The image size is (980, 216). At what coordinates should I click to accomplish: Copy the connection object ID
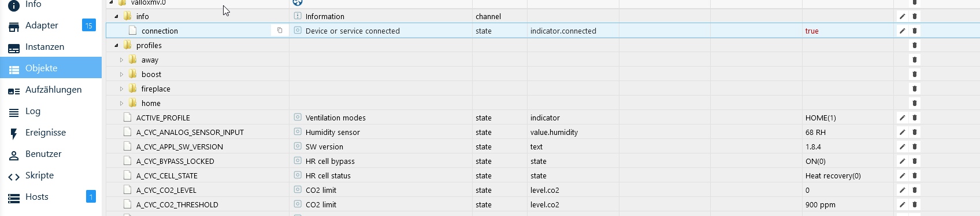click(x=280, y=30)
